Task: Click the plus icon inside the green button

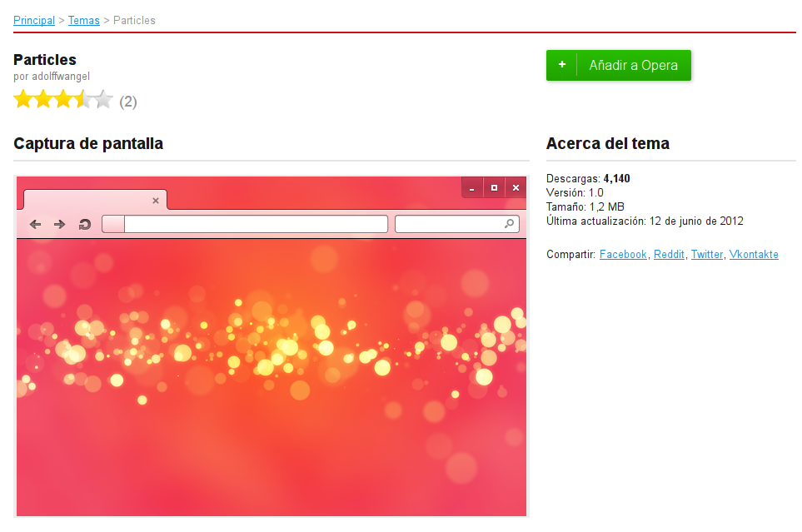Action: [562, 64]
